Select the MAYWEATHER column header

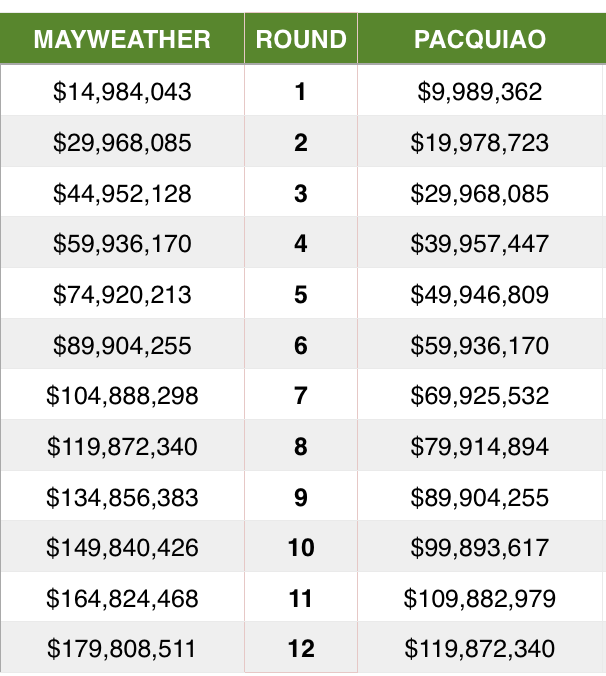[x=122, y=39]
